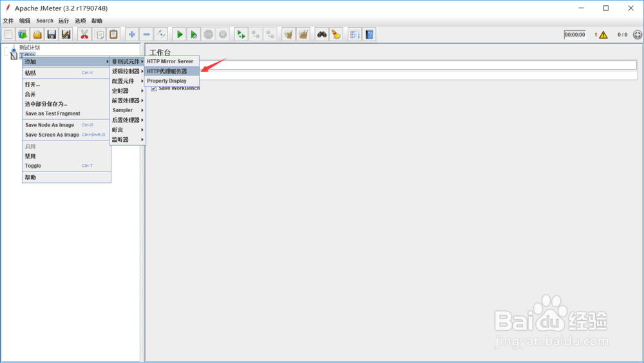644x363 pixels.
Task: Click the Stop test icon
Action: [x=208, y=35]
